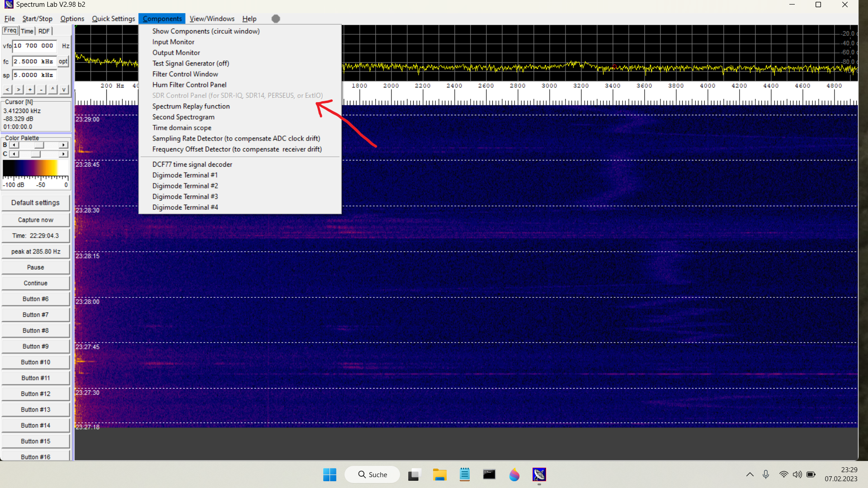Image resolution: width=868 pixels, height=488 pixels.
Task: Decrease contrast with C slider left arrow
Action: [x=14, y=154]
